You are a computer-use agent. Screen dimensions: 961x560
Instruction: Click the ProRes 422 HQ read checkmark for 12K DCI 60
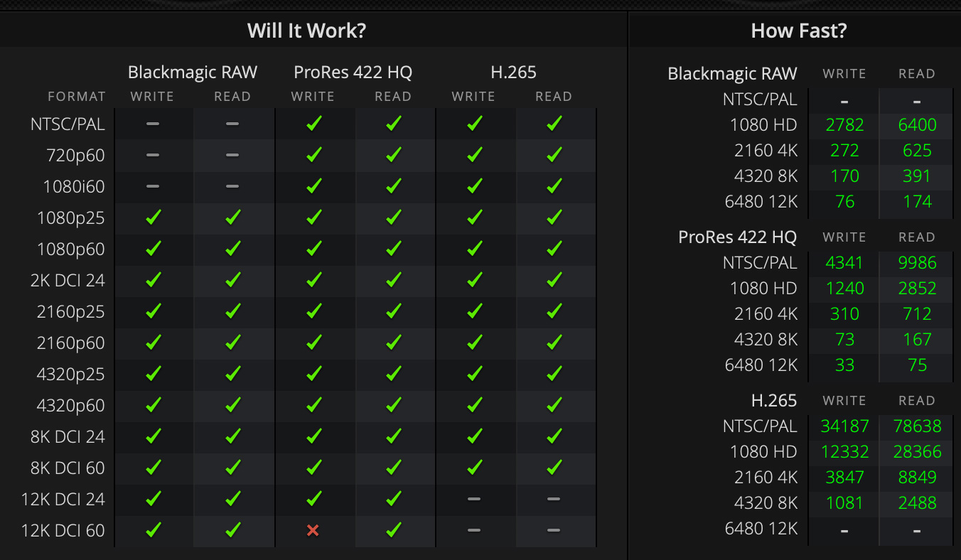[394, 530]
